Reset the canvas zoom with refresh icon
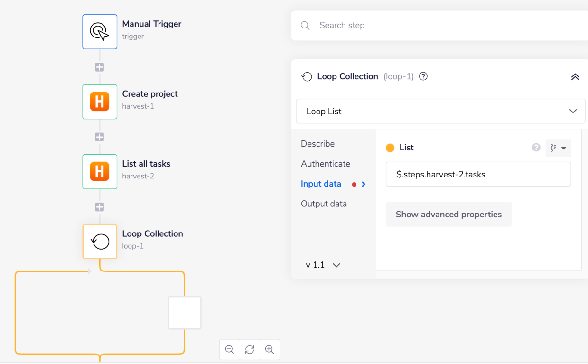 pyautogui.click(x=250, y=350)
